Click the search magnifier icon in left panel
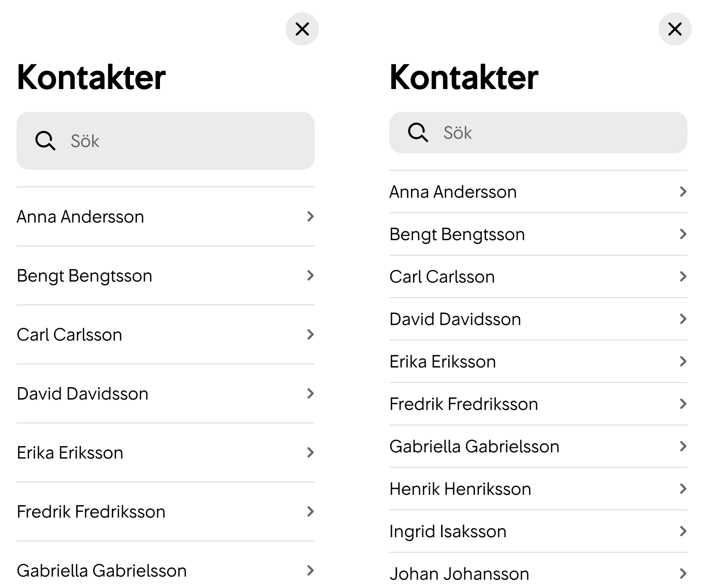The width and height of the screenshot is (704, 588). click(45, 140)
